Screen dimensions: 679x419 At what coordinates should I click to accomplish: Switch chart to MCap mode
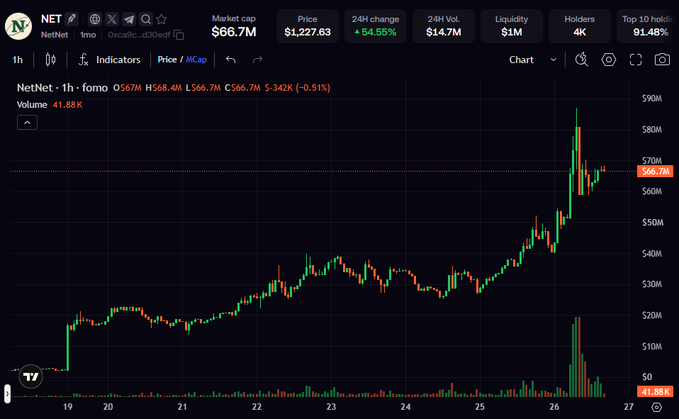tap(196, 60)
